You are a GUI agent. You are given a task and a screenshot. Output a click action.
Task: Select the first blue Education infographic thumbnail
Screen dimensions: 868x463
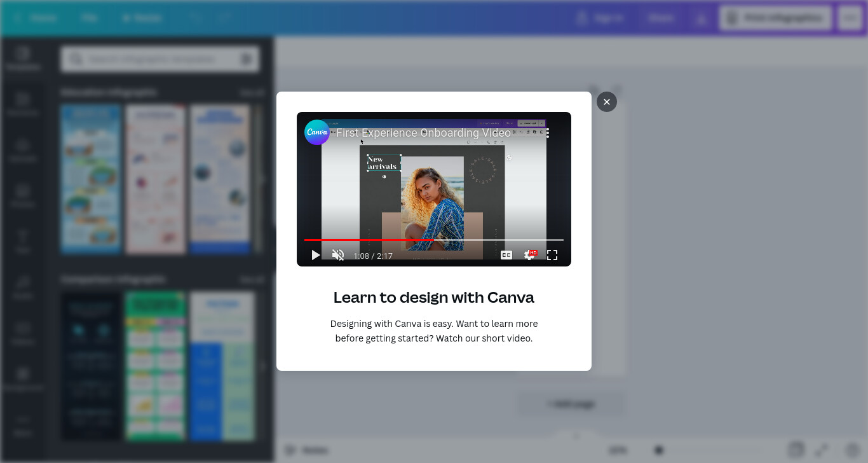coord(91,180)
